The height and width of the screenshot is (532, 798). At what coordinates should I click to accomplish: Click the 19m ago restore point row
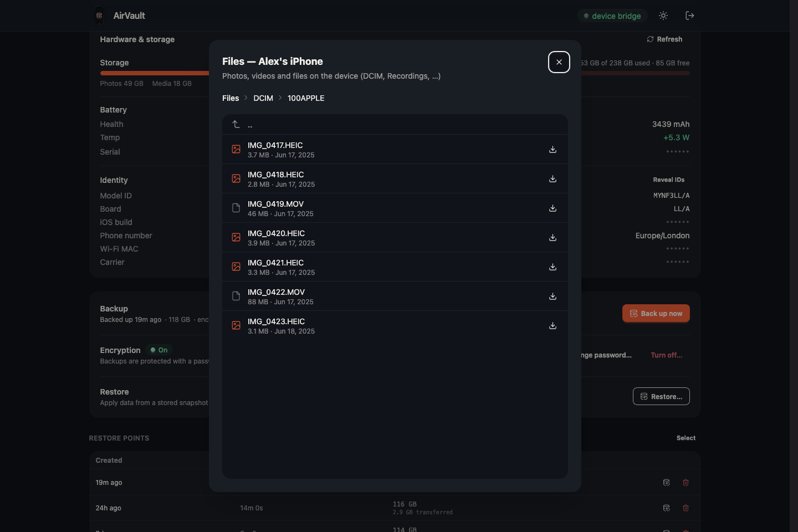click(395, 483)
